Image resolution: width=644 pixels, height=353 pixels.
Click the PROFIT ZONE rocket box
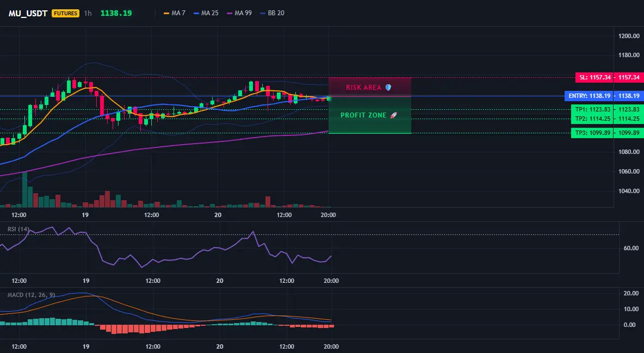pos(370,115)
